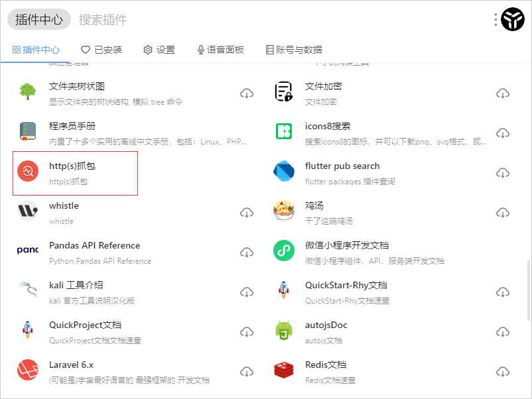Screen dimensions: 532x399
Task: Download the QuickProject文档 plugin
Action: [x=247, y=332]
